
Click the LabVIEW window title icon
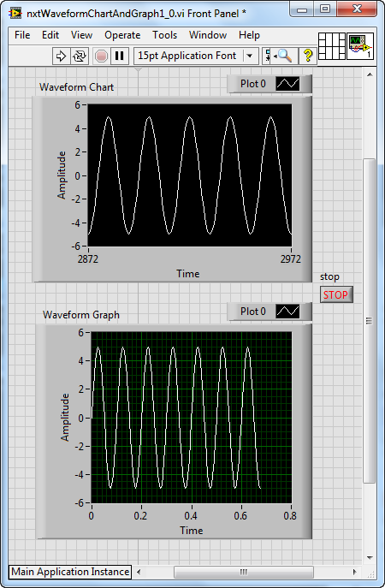(15, 13)
